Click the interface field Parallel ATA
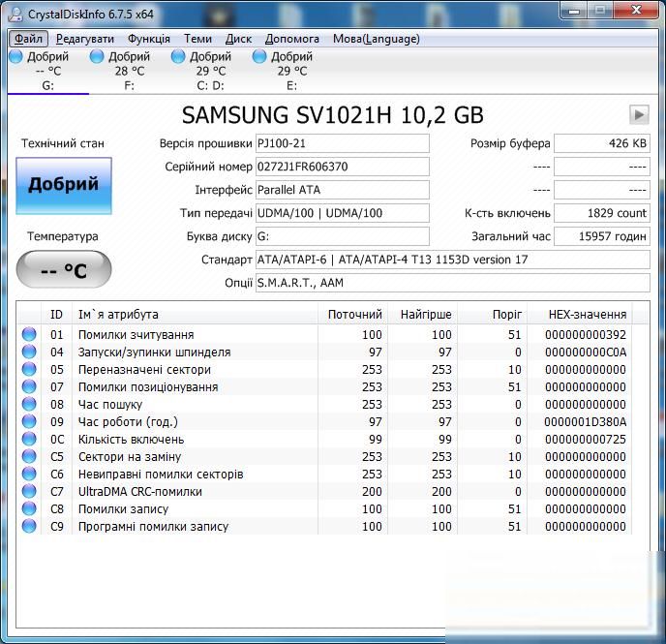666x644 pixels. pos(343,190)
